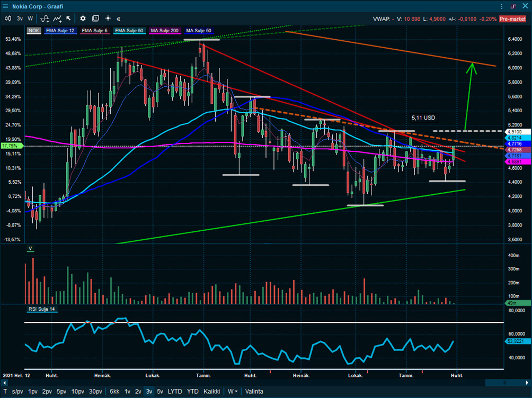The height and width of the screenshot is (398, 532).
Task: Toggle the EMA Sulje 12 indicator label
Action: click(x=60, y=31)
